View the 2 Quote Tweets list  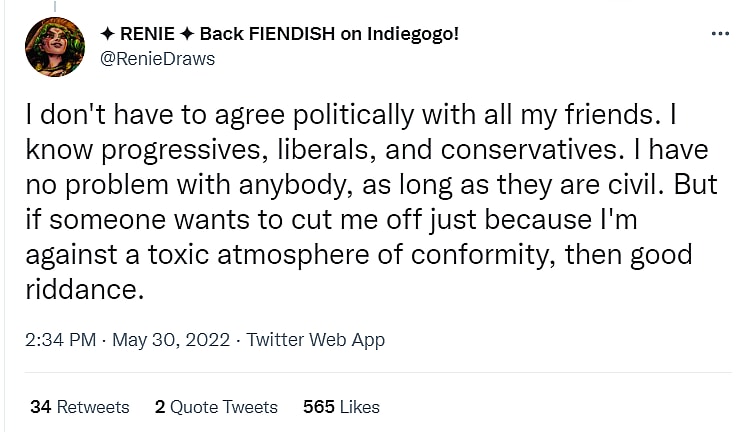coord(216,407)
